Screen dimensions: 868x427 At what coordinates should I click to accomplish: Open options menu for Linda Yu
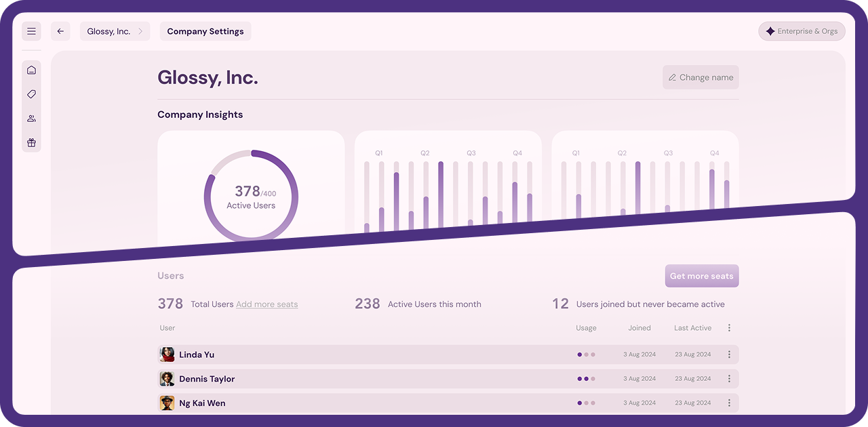tap(729, 354)
